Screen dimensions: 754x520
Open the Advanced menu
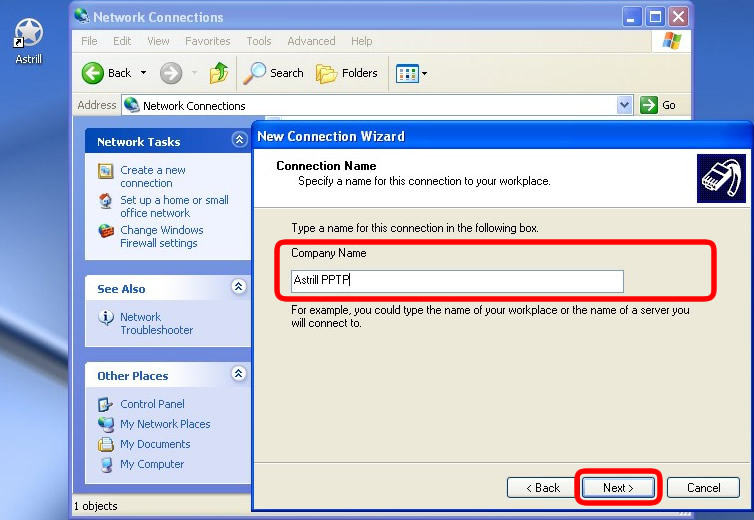(311, 41)
